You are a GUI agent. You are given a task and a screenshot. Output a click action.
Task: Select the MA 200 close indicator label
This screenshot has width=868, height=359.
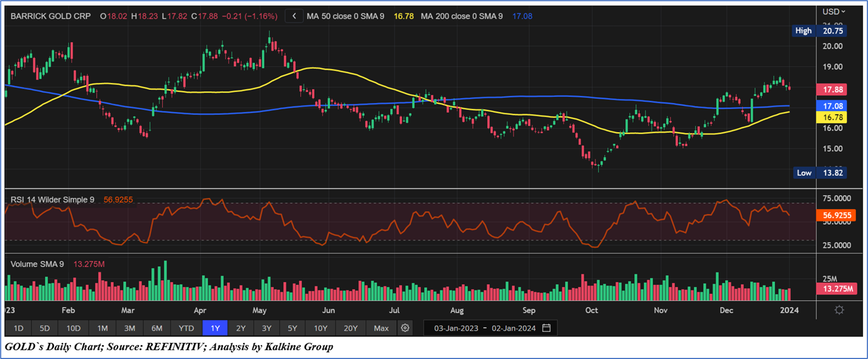(x=462, y=16)
